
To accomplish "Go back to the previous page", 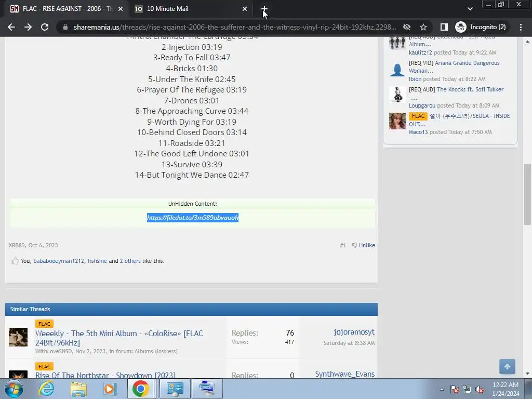I will point(11,27).
